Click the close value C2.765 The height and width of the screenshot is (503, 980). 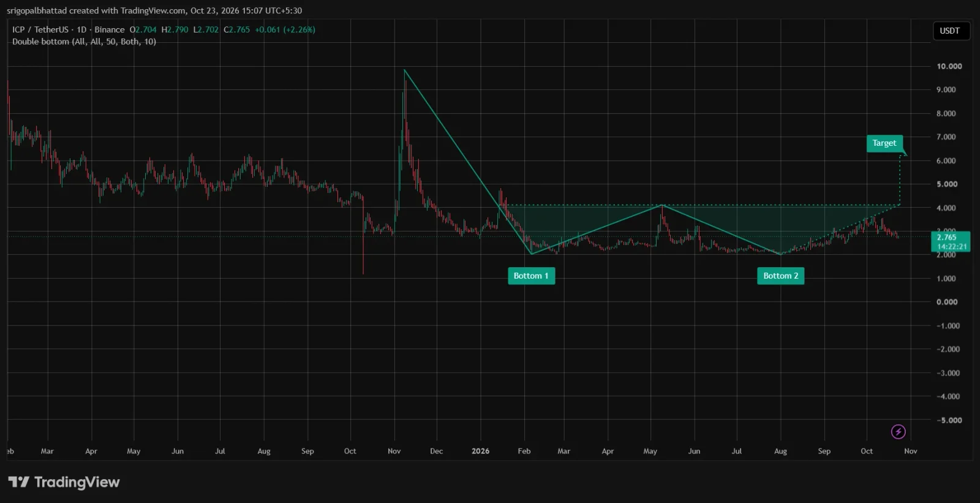pos(236,29)
